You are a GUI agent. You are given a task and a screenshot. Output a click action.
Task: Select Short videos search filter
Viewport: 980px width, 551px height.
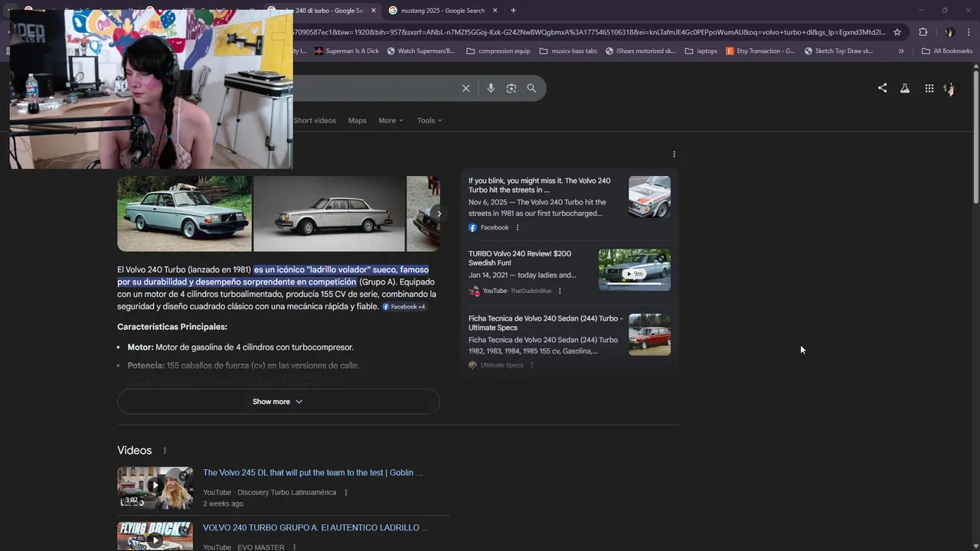pos(315,121)
